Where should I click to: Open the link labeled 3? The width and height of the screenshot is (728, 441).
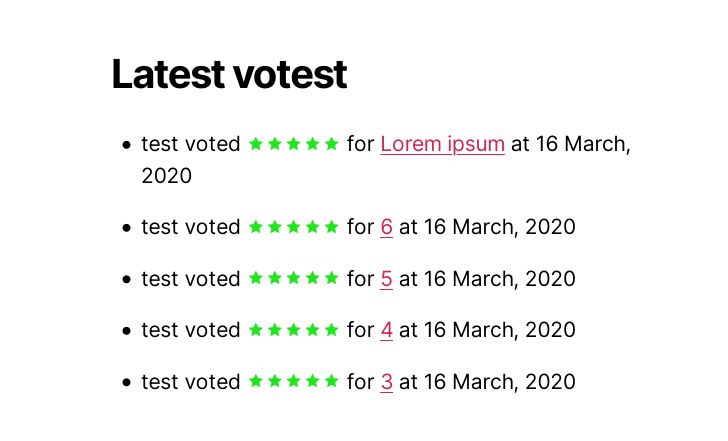[386, 382]
